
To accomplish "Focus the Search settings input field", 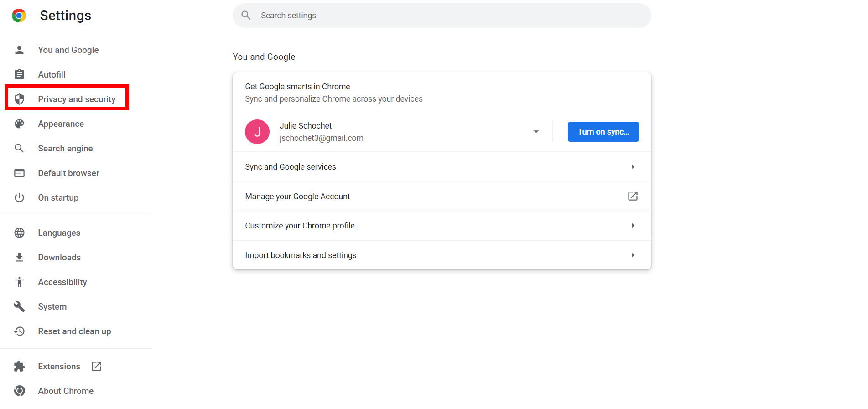I will click(442, 16).
